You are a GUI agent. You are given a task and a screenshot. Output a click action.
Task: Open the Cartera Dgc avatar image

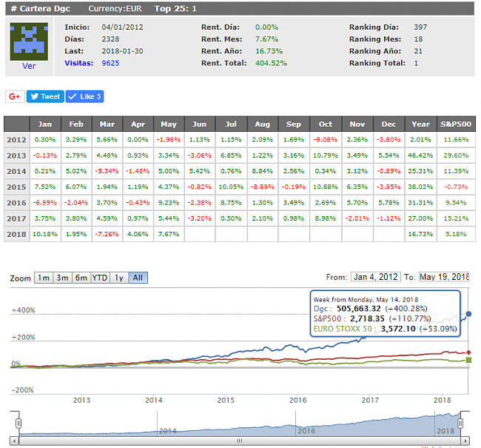tap(29, 41)
